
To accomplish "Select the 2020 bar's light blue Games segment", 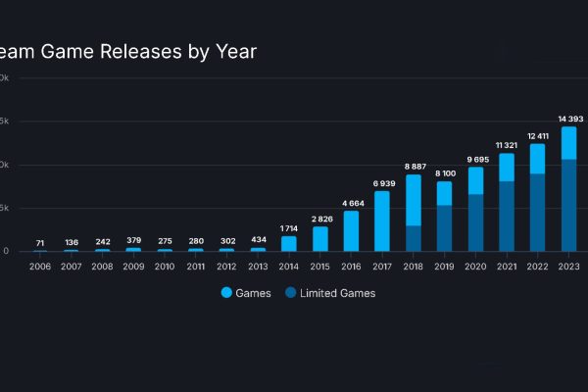I will pos(476,180).
